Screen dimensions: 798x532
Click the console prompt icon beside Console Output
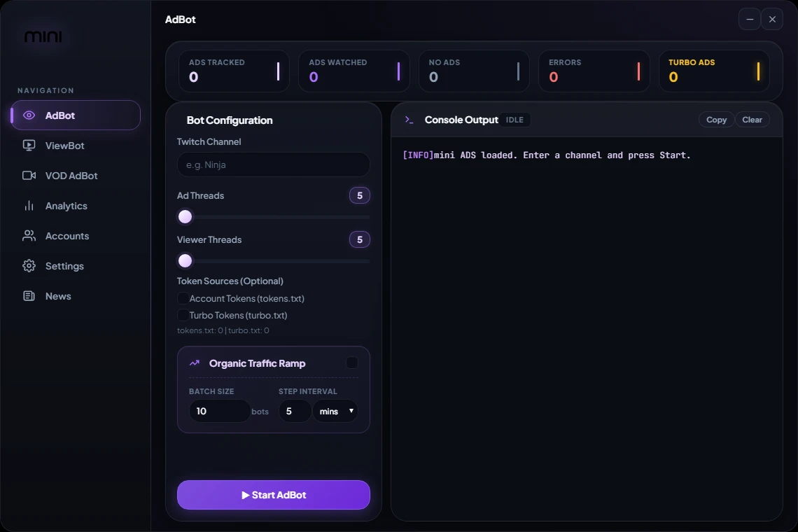[409, 120]
